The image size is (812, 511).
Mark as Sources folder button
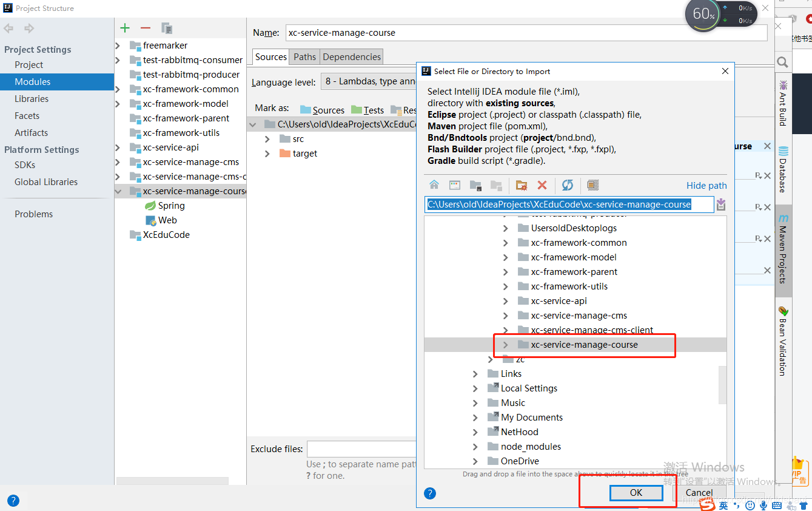[x=322, y=110]
